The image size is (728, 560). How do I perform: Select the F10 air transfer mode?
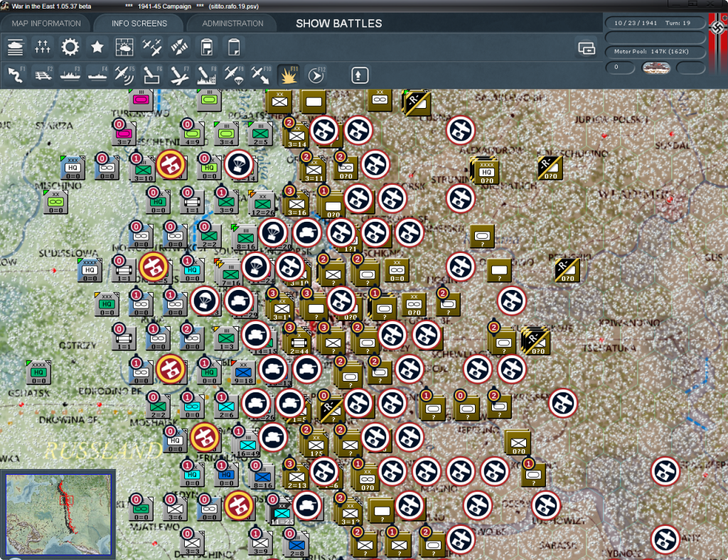(261, 75)
